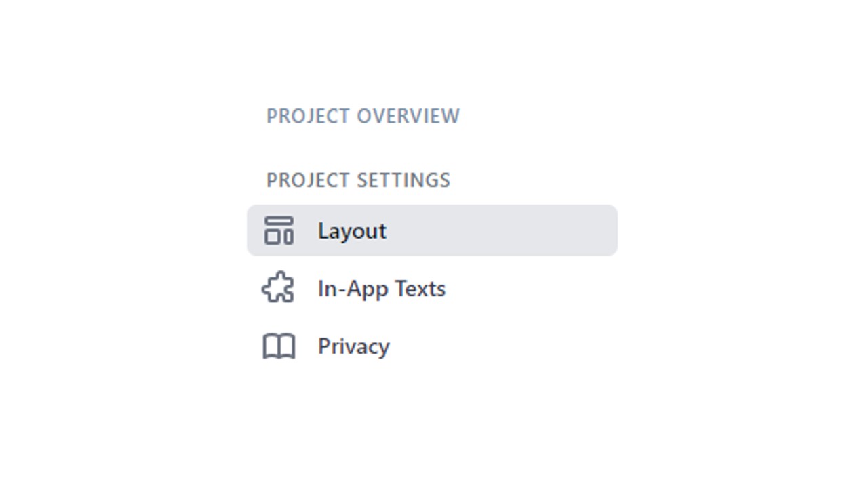Click the Layout panel icon
The image size is (868, 488).
pos(279,230)
